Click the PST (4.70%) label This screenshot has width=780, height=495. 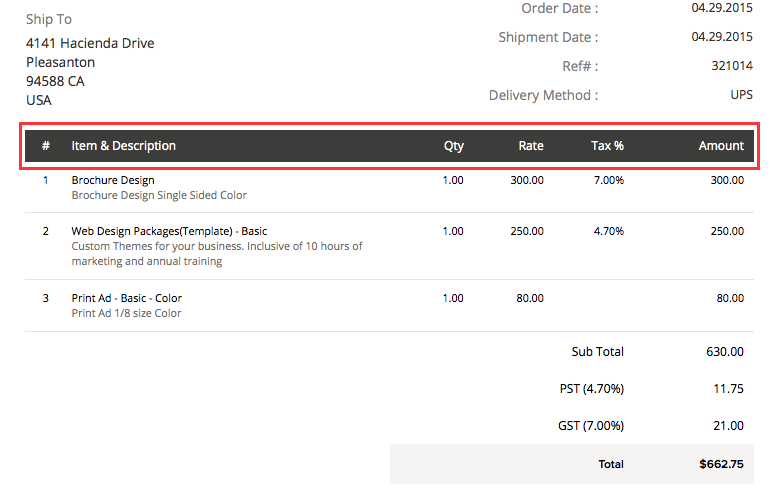[591, 389]
